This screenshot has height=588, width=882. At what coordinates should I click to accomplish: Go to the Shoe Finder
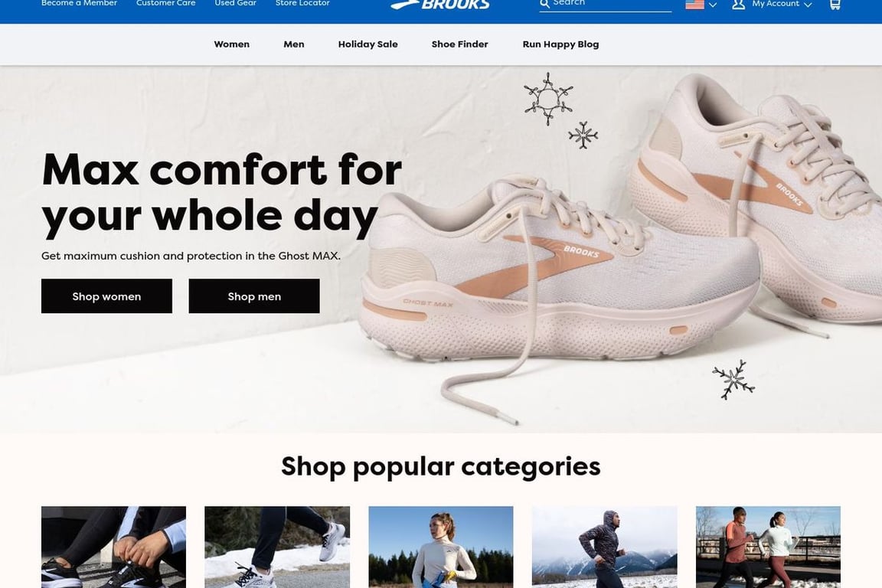click(459, 44)
